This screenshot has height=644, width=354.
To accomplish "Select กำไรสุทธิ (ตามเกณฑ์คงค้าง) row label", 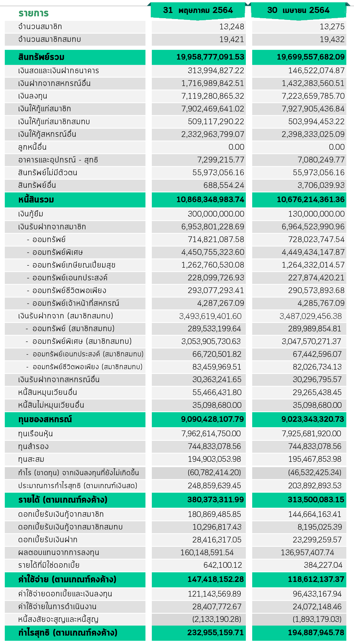I will tap(68, 633).
